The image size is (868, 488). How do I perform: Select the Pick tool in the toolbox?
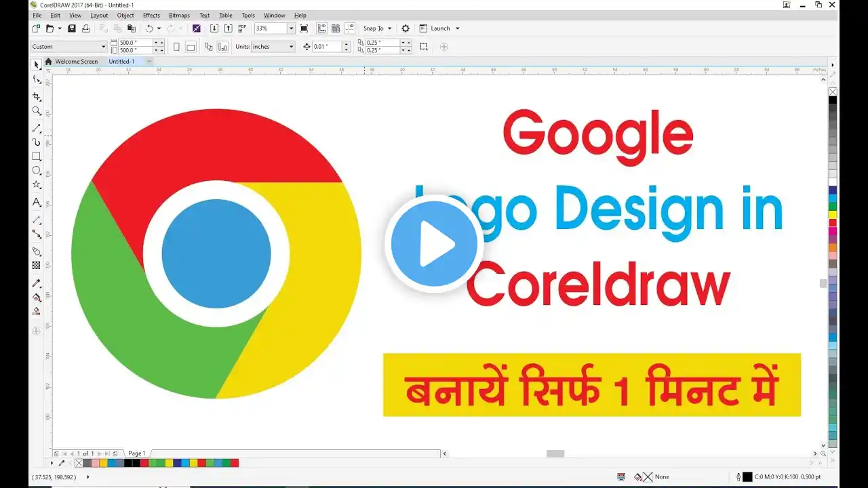point(37,65)
